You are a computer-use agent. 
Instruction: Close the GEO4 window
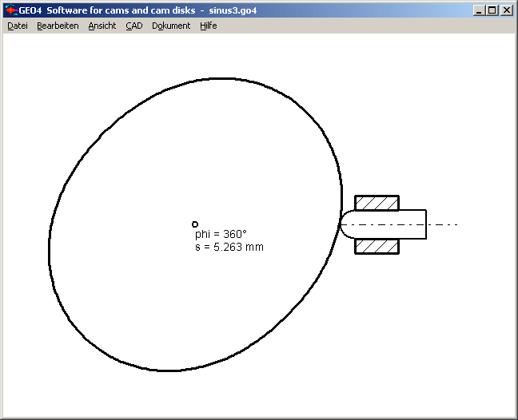click(506, 10)
